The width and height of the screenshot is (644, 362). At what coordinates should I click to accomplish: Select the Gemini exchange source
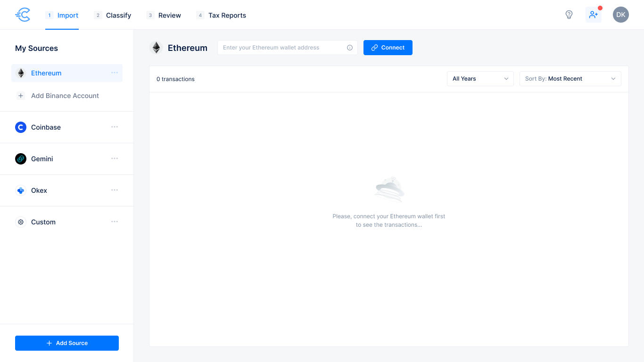tap(42, 159)
